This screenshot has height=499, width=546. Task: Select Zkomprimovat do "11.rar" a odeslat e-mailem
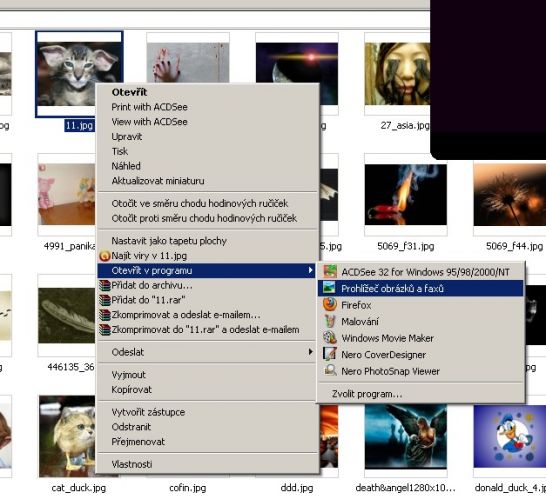205,329
